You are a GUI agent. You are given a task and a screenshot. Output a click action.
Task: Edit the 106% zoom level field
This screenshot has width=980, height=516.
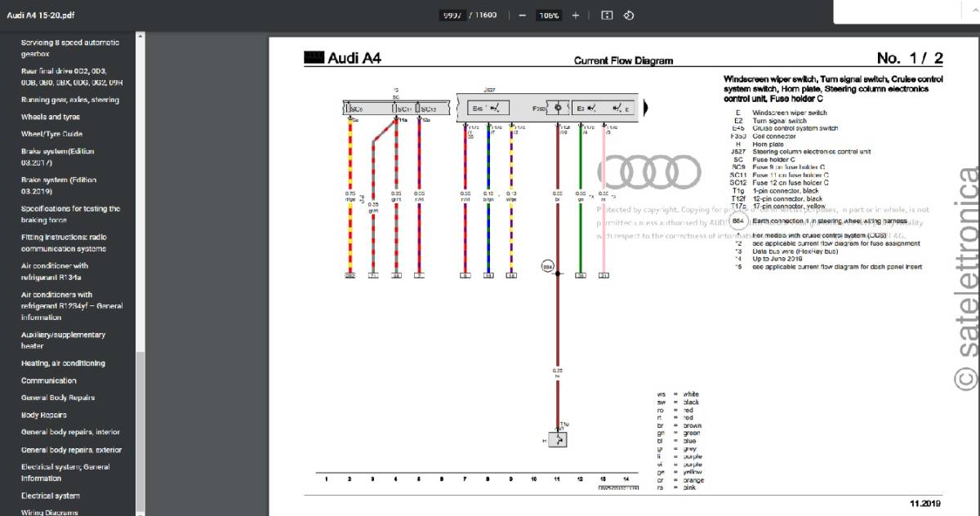(549, 16)
